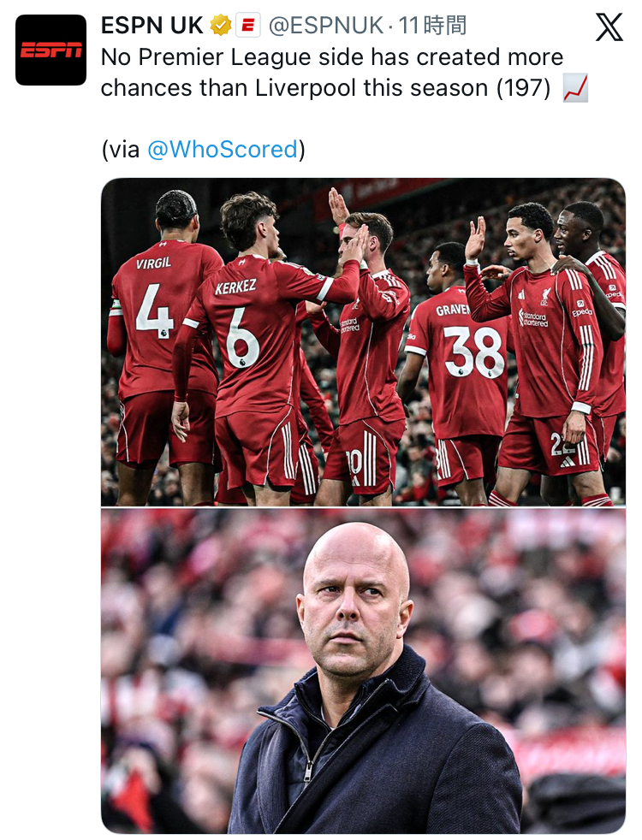Image resolution: width=642 pixels, height=840 pixels.
Task: Open the bald manager photo
Action: (x=363, y=671)
